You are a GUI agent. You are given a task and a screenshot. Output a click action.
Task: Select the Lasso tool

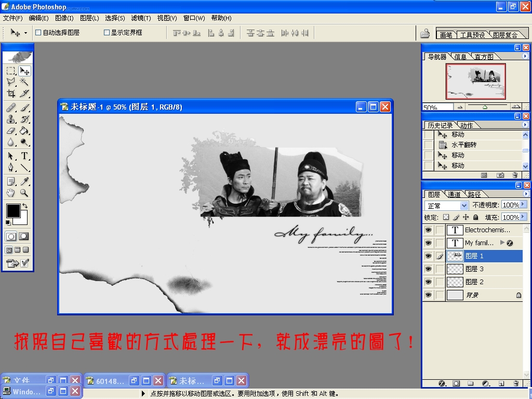[x=11, y=82]
